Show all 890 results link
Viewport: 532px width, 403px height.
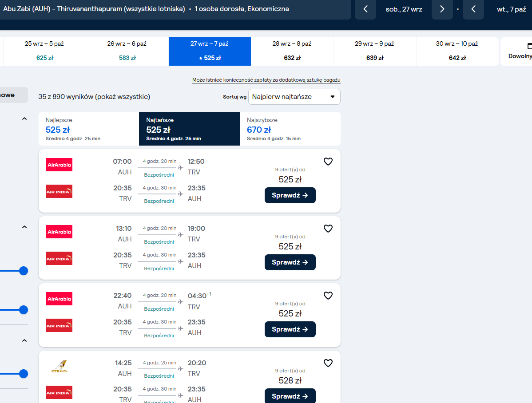(94, 97)
